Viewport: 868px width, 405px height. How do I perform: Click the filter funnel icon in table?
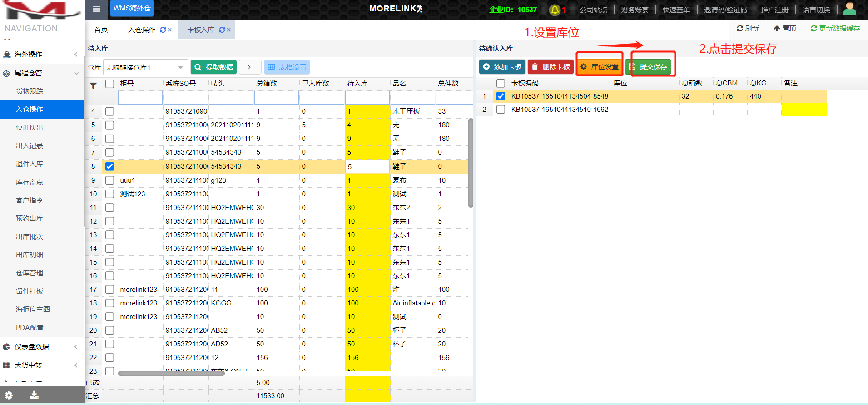(x=93, y=85)
